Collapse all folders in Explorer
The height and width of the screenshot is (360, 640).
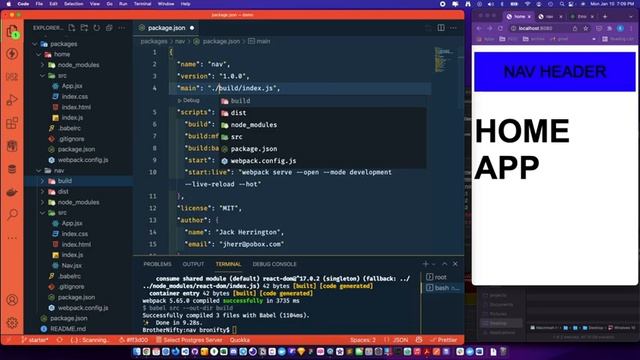109,28
